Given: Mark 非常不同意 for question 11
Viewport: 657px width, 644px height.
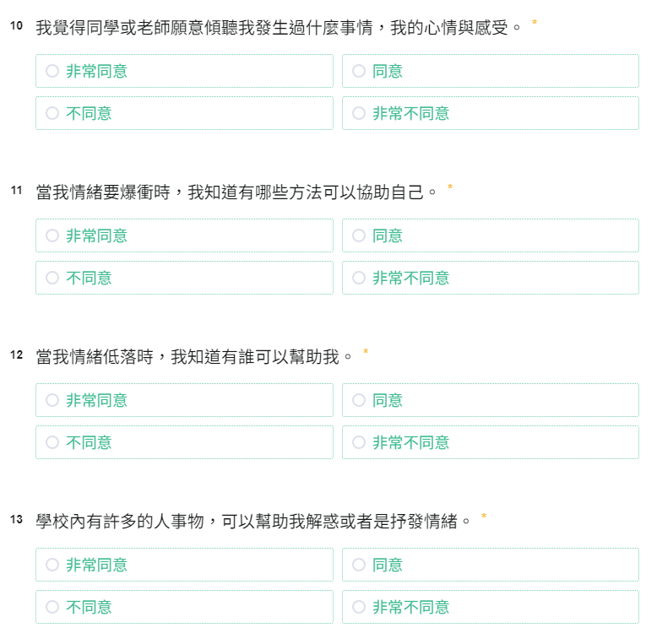Looking at the screenshot, I should coord(491,278).
